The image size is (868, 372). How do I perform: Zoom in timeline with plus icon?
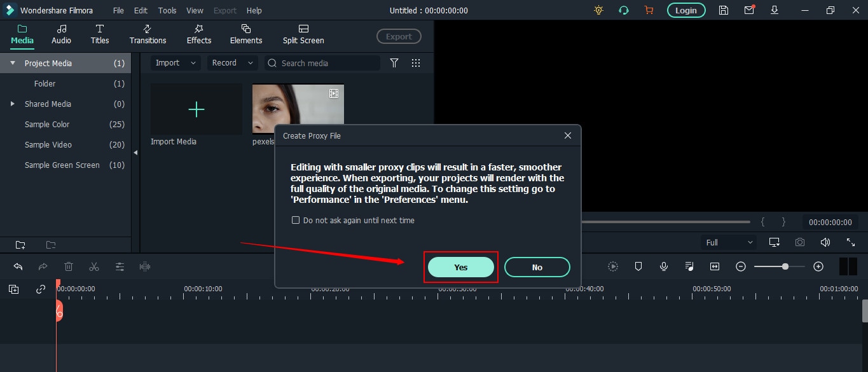point(818,267)
